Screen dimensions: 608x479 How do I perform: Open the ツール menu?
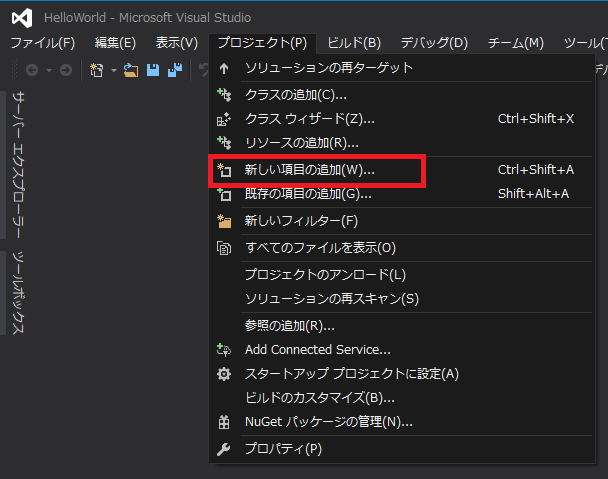586,43
